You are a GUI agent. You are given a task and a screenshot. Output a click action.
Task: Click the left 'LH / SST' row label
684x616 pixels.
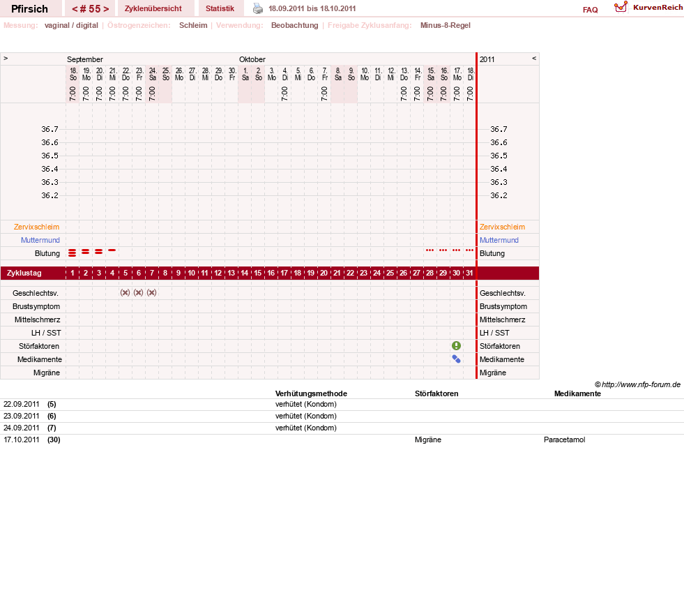(46, 333)
